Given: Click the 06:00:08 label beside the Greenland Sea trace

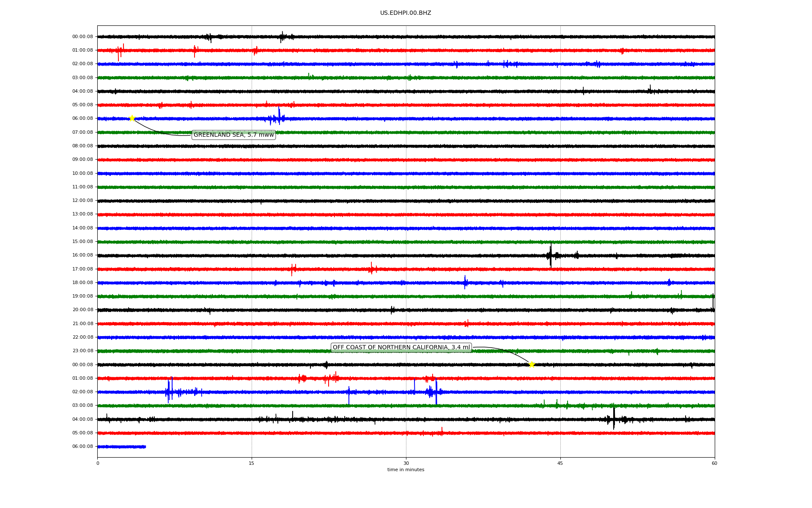Looking at the screenshot, I should [x=82, y=119].
